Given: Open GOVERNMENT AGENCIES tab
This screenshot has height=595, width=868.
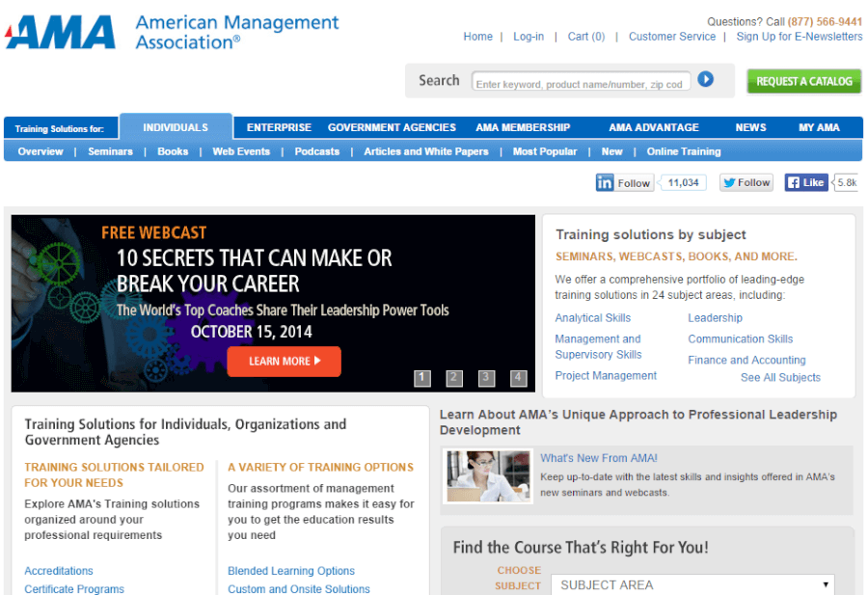Looking at the screenshot, I should (x=392, y=127).
